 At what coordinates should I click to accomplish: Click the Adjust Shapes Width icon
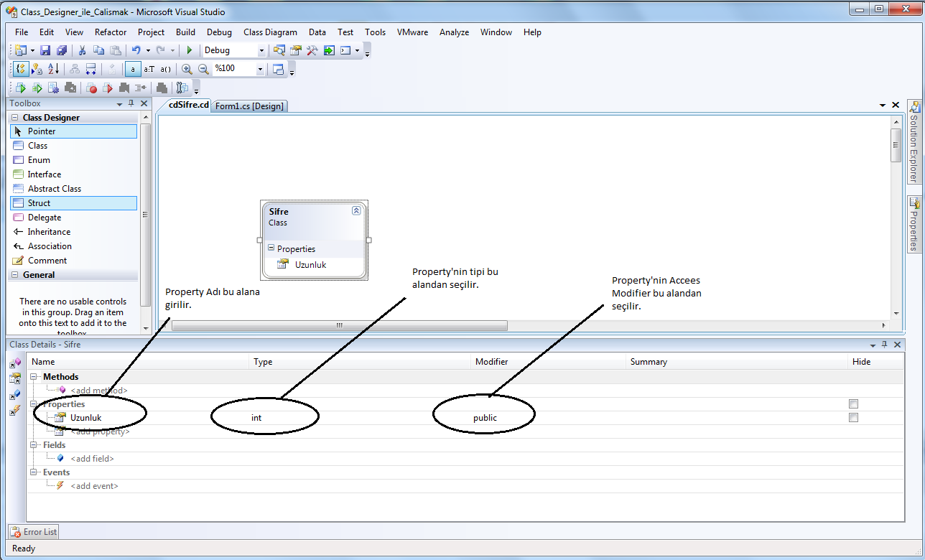[91, 69]
